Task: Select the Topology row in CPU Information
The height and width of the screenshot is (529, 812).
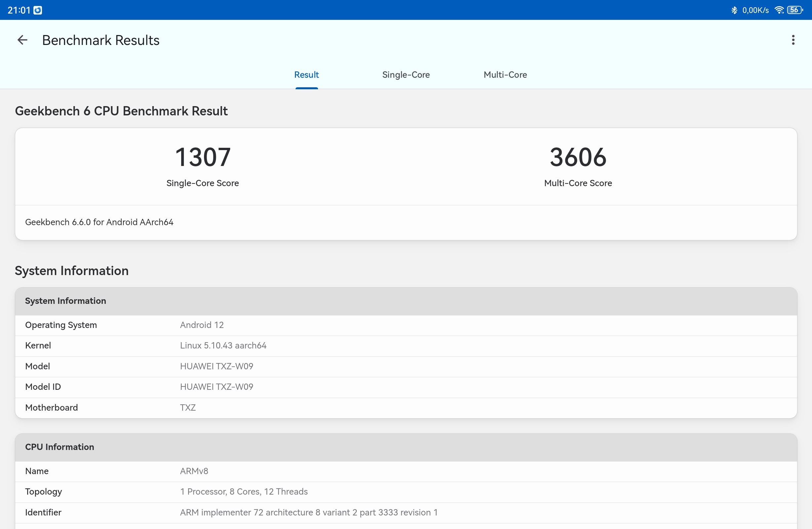Action: 205,491
